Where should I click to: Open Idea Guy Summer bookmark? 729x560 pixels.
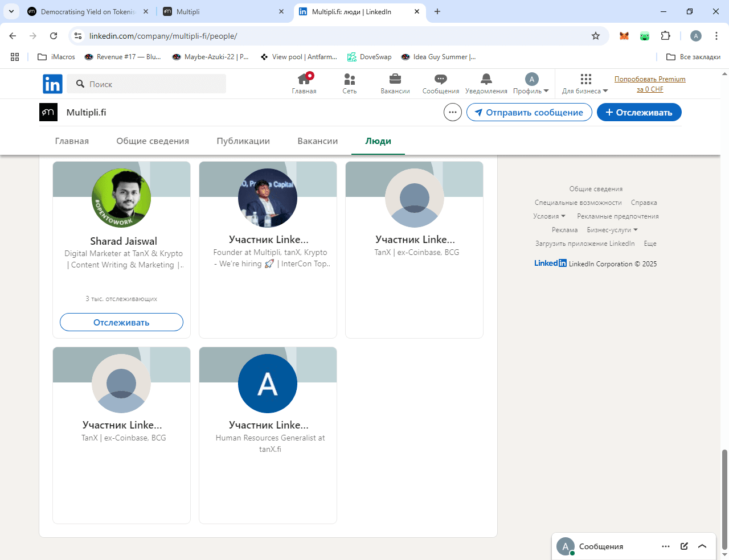[439, 57]
